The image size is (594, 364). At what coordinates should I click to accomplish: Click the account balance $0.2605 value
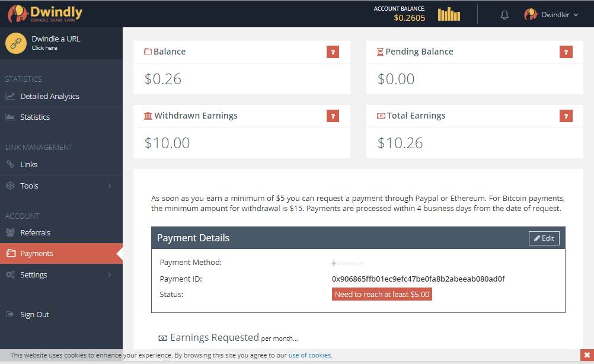pyautogui.click(x=410, y=18)
